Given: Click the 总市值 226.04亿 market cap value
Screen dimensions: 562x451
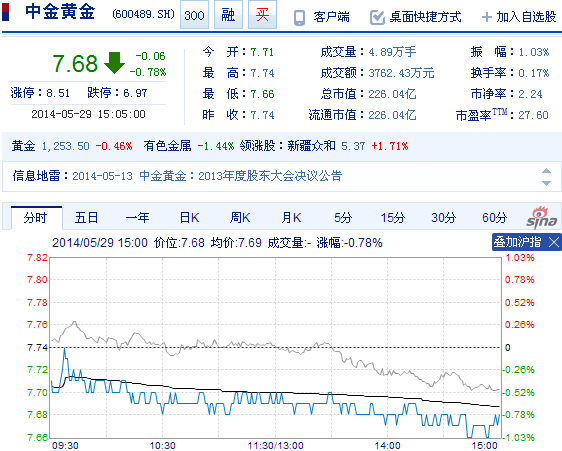Looking at the screenshot, I should (x=392, y=94).
